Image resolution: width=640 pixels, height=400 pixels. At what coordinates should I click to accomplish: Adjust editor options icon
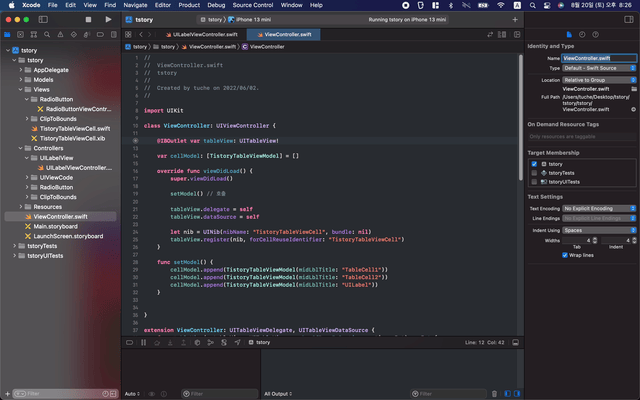tap(502, 35)
